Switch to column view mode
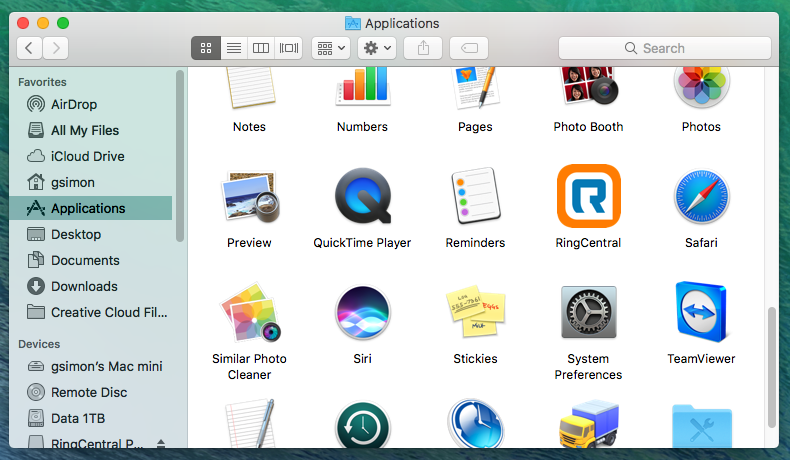Viewport: 790px width, 460px height. click(x=261, y=48)
